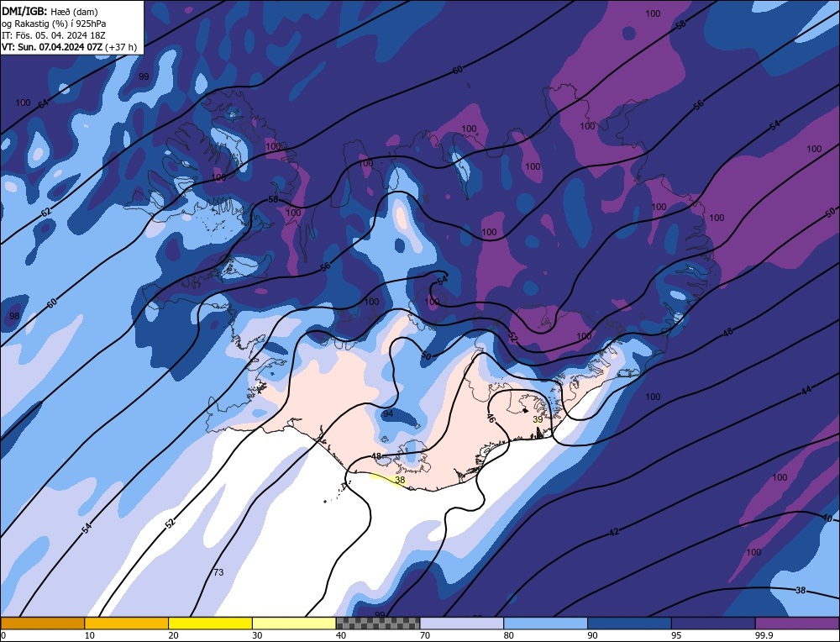Click the '99.9' legend tick label
840x642 pixels.
[x=764, y=635]
